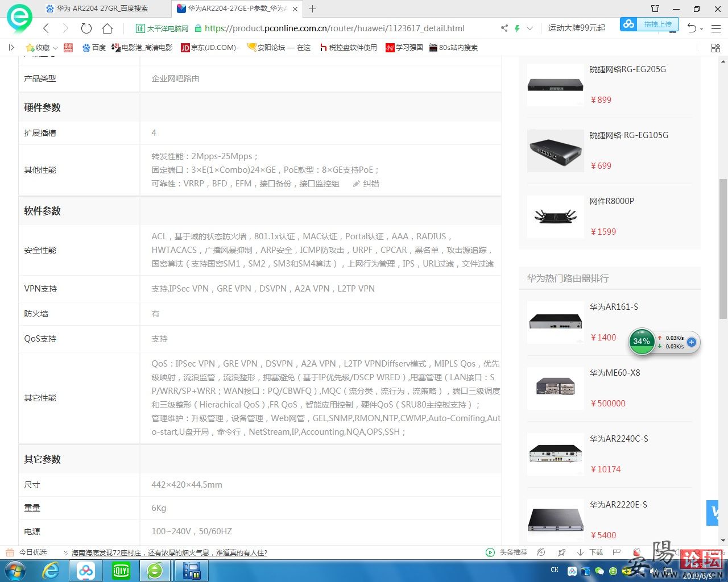This screenshot has height=582, width=728.
Task: Click the 今日优选 gift icon
Action: [10, 552]
